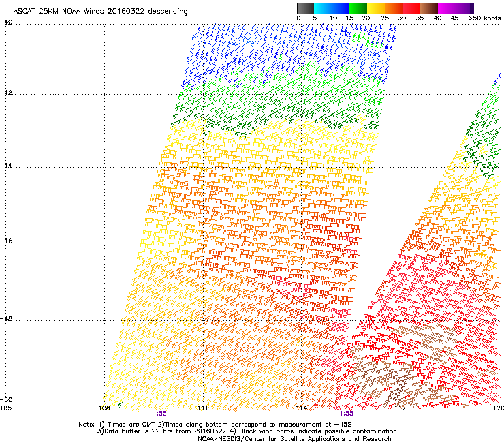Click the '114' longitude axis label

[302, 408]
